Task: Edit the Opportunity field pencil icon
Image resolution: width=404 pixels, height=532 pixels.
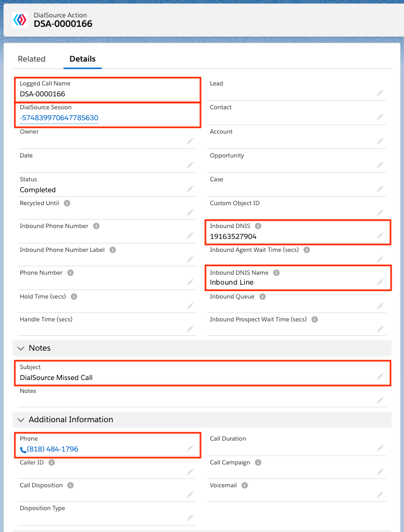Action: pos(380,165)
